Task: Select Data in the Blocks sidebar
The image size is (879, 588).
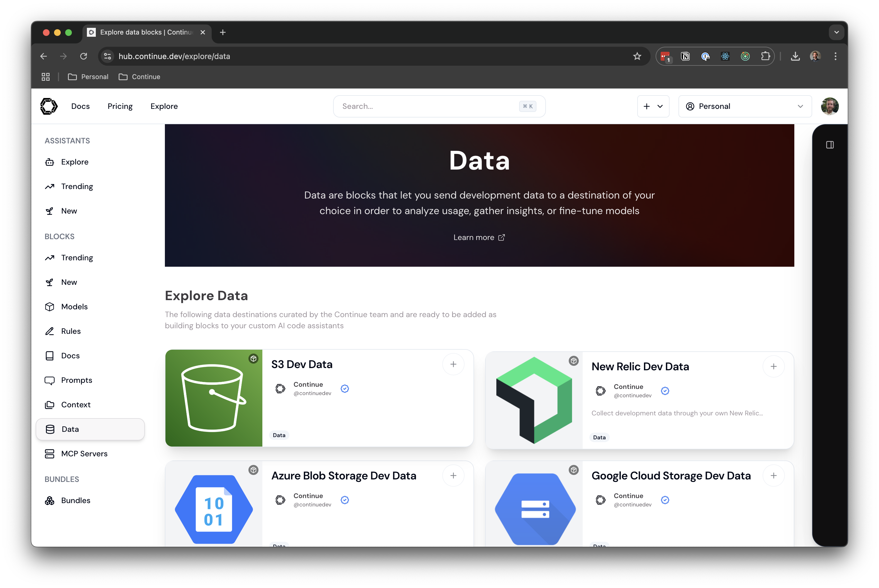Action: (70, 429)
